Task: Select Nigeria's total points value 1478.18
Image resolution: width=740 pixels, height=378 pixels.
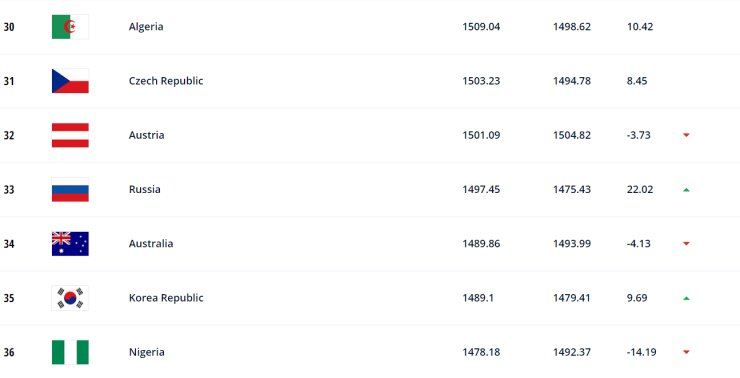Action: pos(481,353)
